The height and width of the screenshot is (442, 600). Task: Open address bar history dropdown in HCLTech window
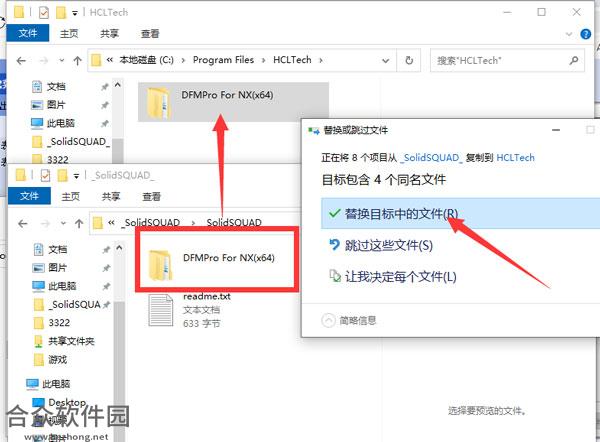[386, 60]
